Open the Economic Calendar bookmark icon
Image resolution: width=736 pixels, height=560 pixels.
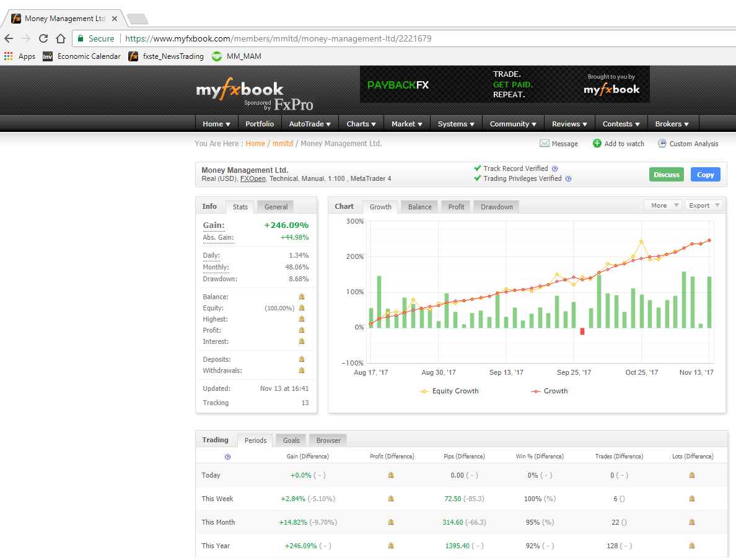(48, 56)
